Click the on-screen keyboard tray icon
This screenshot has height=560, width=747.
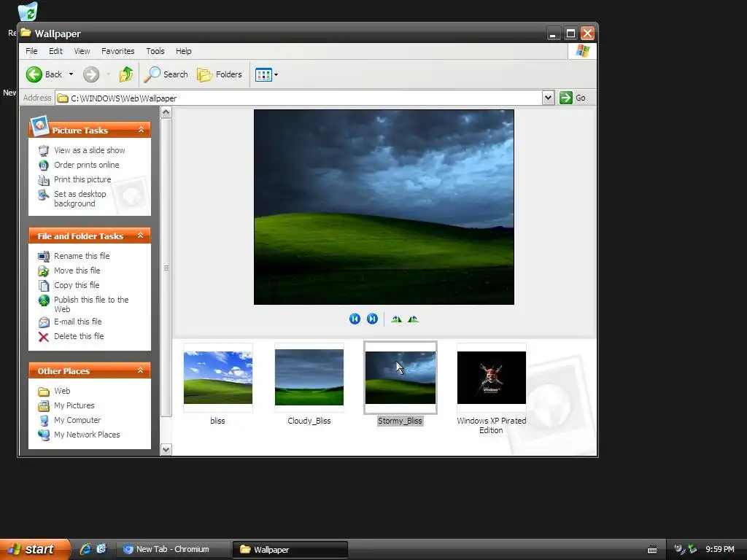pos(652,550)
